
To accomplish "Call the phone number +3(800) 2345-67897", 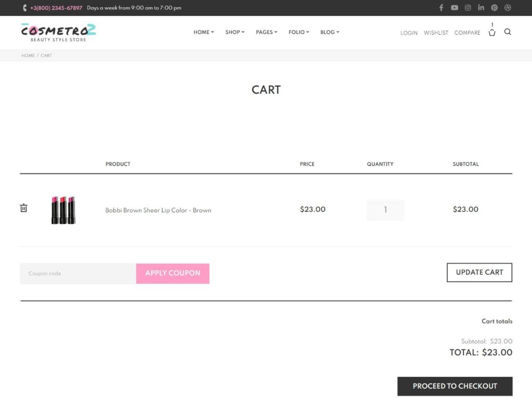I will click(x=56, y=8).
